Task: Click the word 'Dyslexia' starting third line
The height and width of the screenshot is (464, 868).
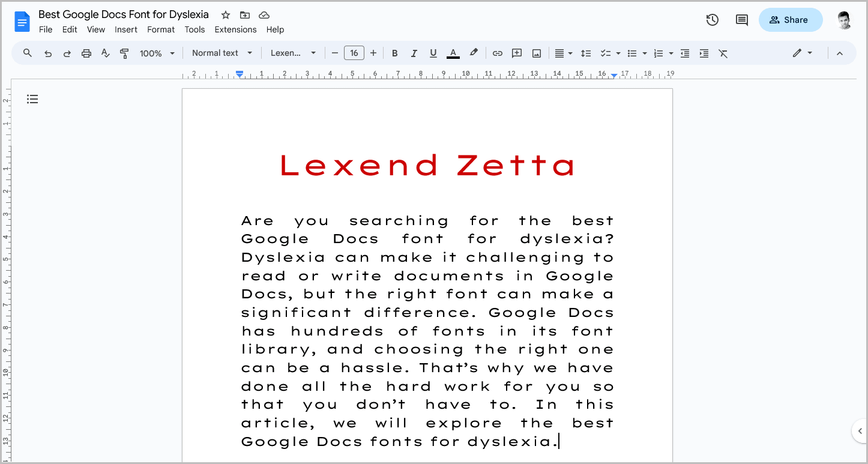Action: point(283,258)
